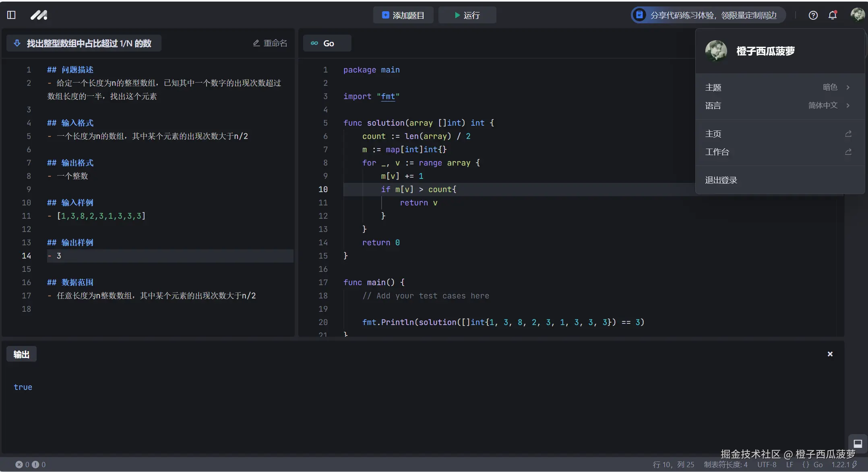Click the promotional banner about sharing experience
This screenshot has width=868, height=472.
(708, 15)
